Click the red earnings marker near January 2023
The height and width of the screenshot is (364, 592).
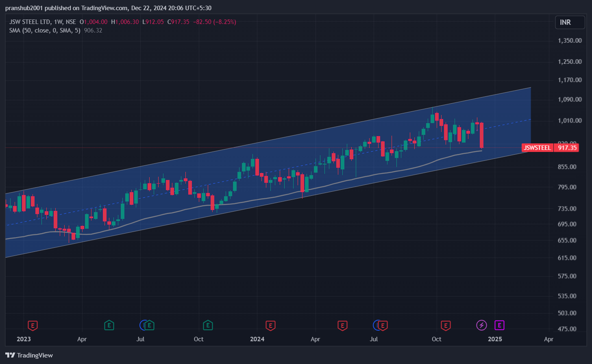tap(33, 325)
